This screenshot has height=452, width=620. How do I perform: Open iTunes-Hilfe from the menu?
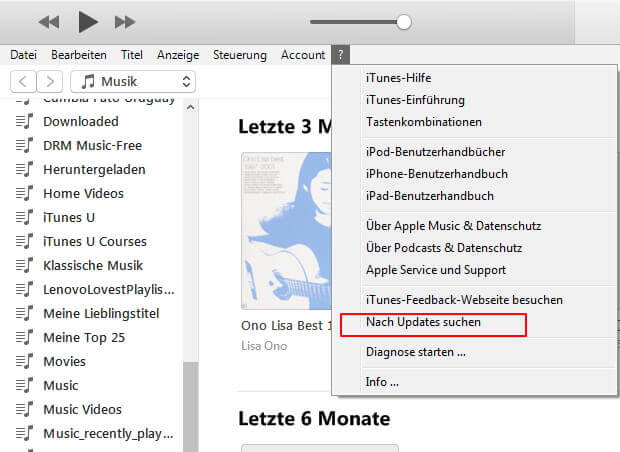point(398,78)
